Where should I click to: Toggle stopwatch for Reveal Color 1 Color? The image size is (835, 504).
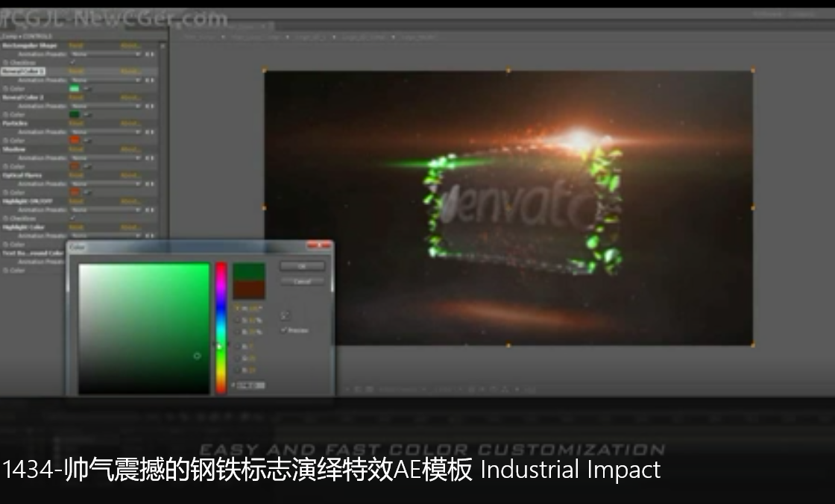[x=6, y=89]
